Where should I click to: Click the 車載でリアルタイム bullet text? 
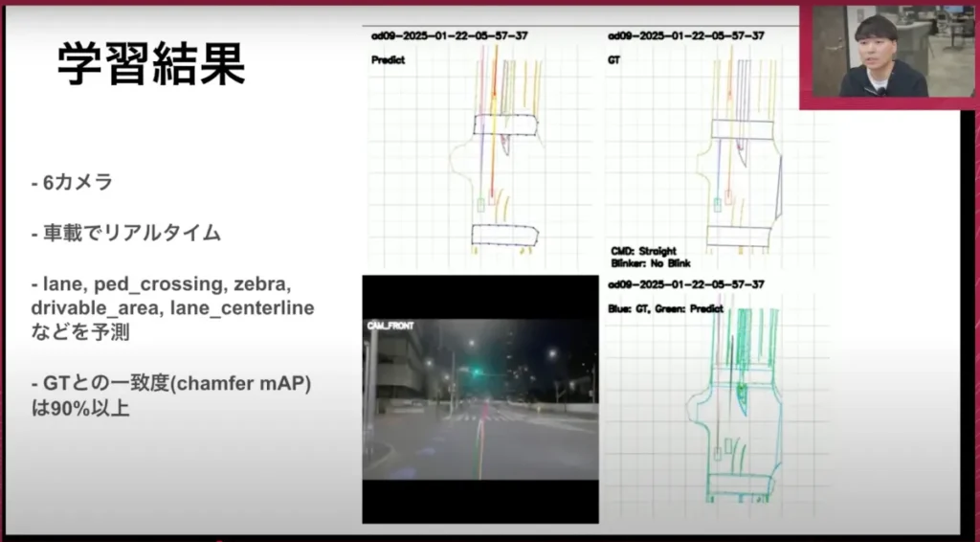126,234
